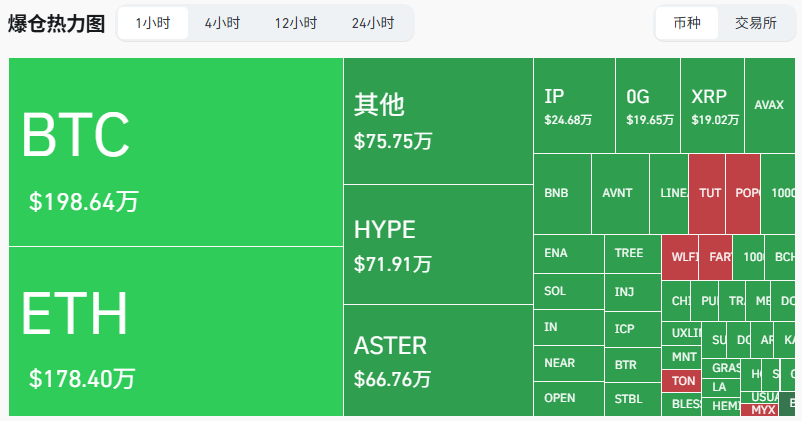802x421 pixels.
Task: Select the AVAX tile
Action: (x=769, y=105)
